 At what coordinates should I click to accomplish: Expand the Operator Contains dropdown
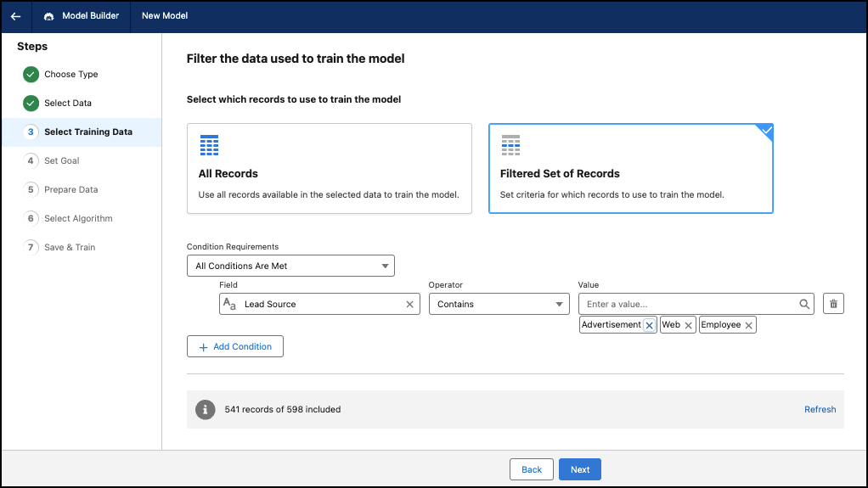499,304
